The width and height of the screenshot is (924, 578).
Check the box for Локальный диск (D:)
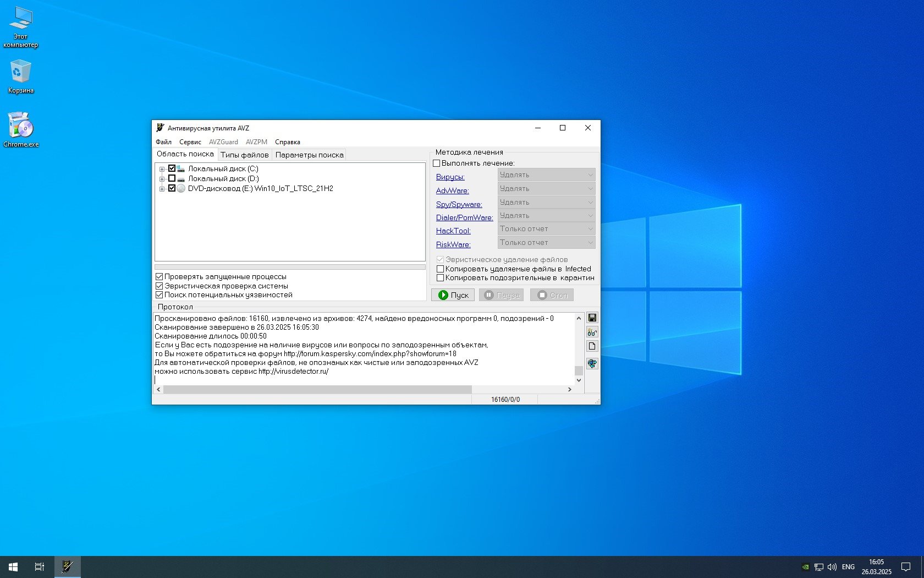coord(172,178)
